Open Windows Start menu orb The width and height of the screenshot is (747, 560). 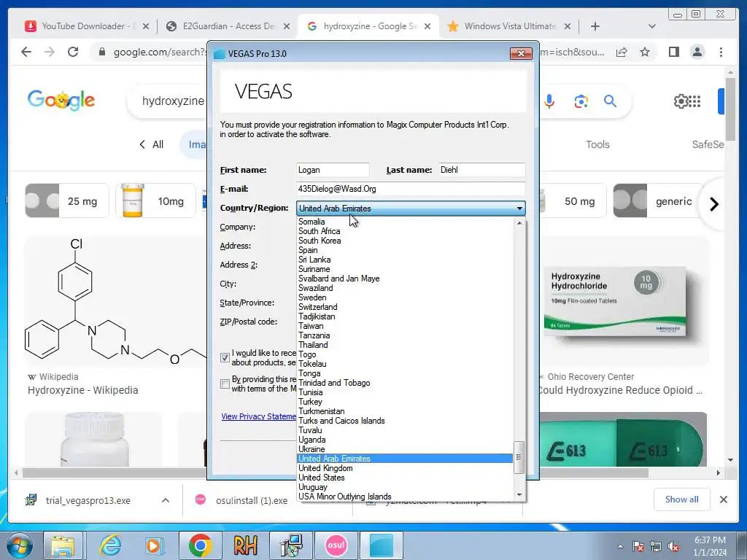tap(19, 545)
